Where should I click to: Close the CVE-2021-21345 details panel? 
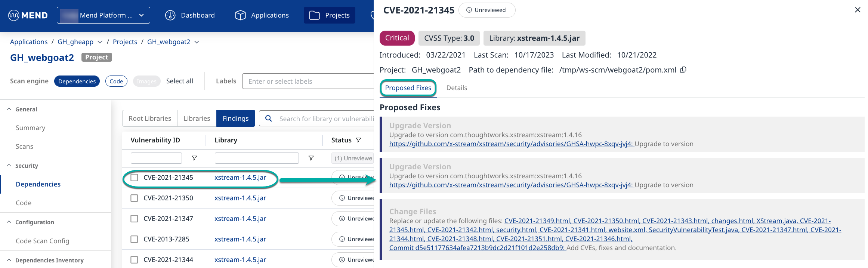[x=858, y=10]
